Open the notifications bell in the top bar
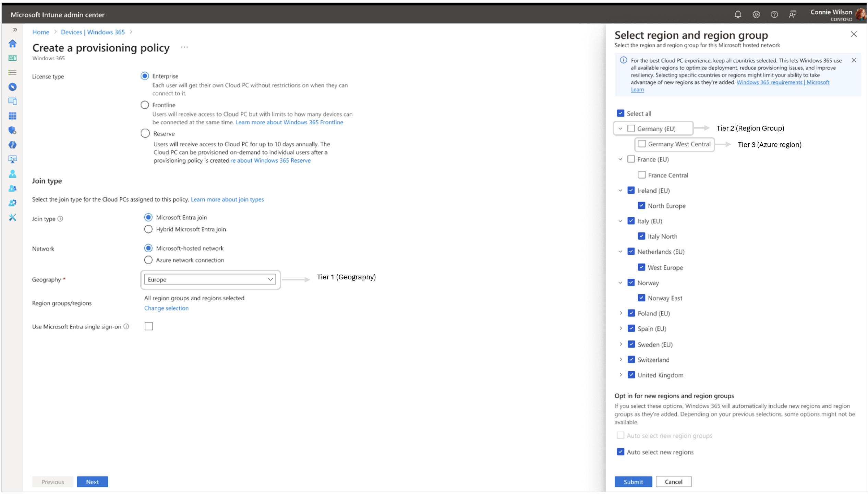The image size is (868, 494). click(x=738, y=14)
